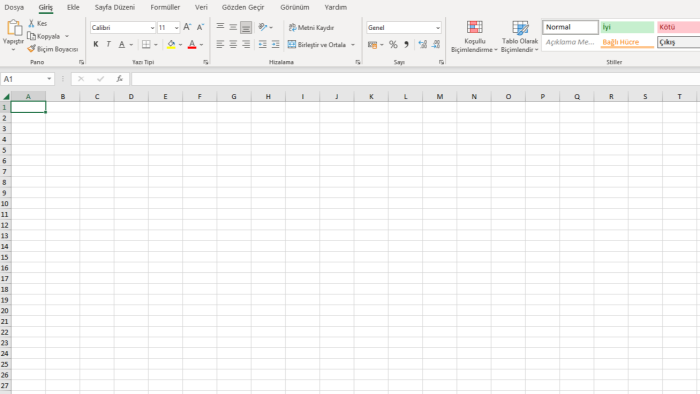Toggle bold with the K button
The height and width of the screenshot is (394, 700).
point(96,44)
